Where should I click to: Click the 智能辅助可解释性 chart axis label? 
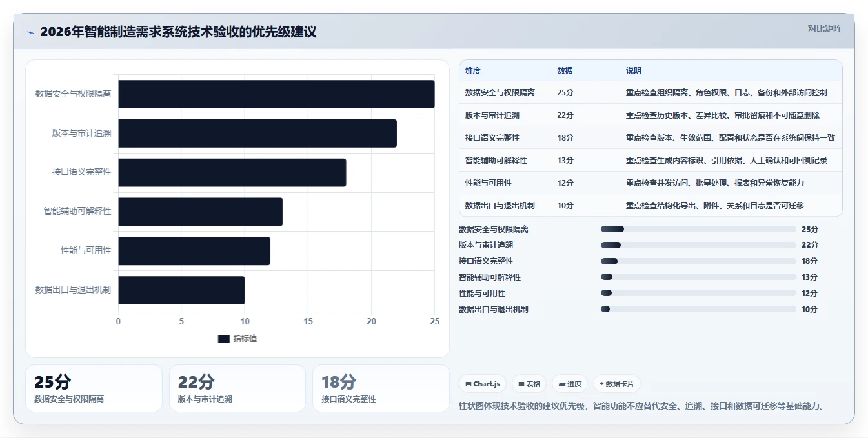pyautogui.click(x=77, y=212)
